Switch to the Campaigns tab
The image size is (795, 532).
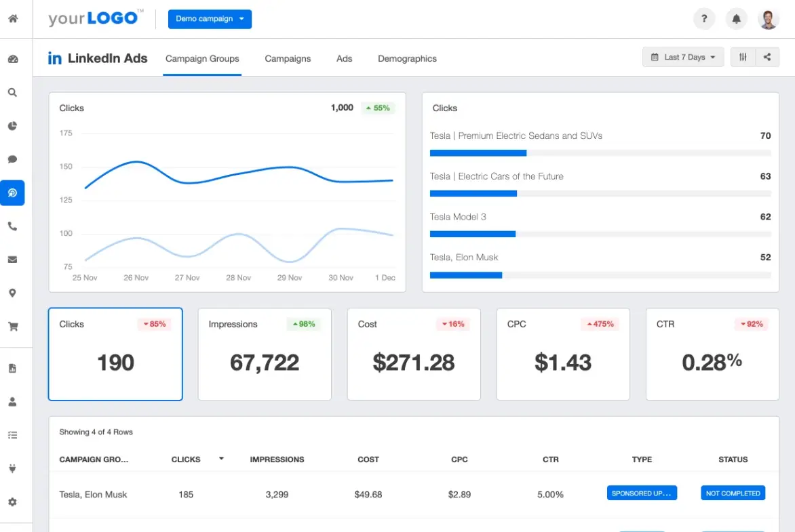288,59
